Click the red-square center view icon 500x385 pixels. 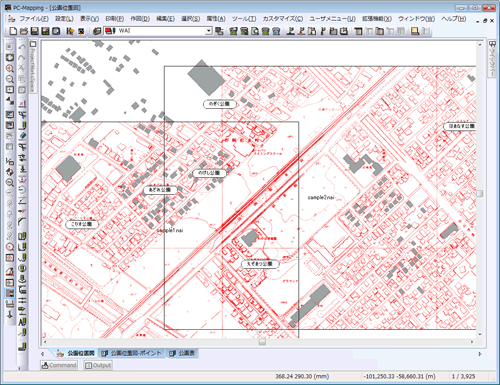[x=10, y=90]
